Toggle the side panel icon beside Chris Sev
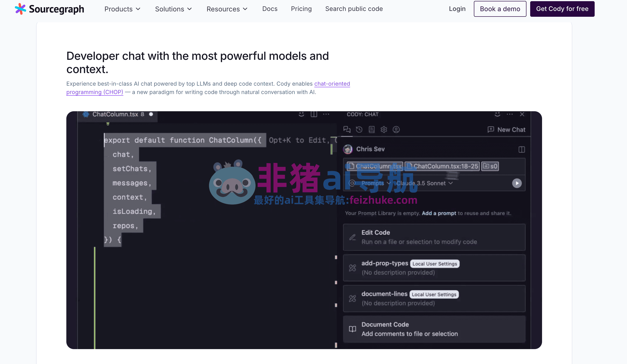This screenshot has height=364, width=627. 522,149
